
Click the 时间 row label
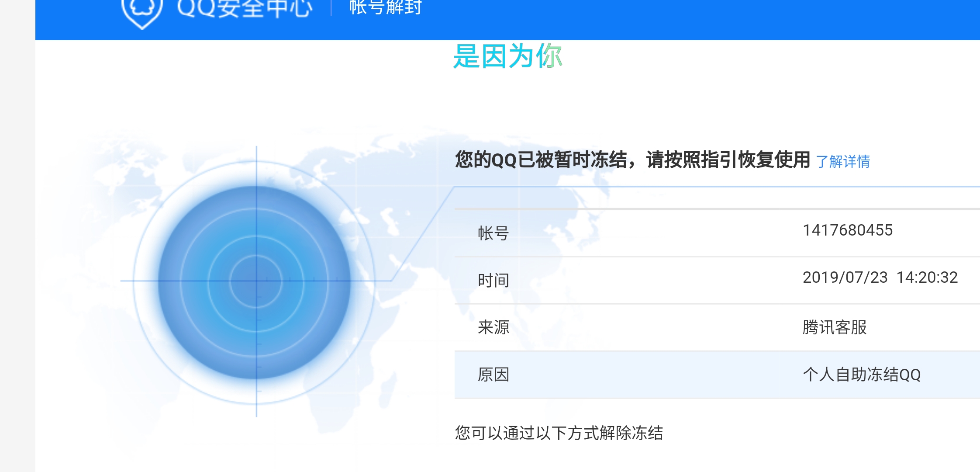point(493,280)
